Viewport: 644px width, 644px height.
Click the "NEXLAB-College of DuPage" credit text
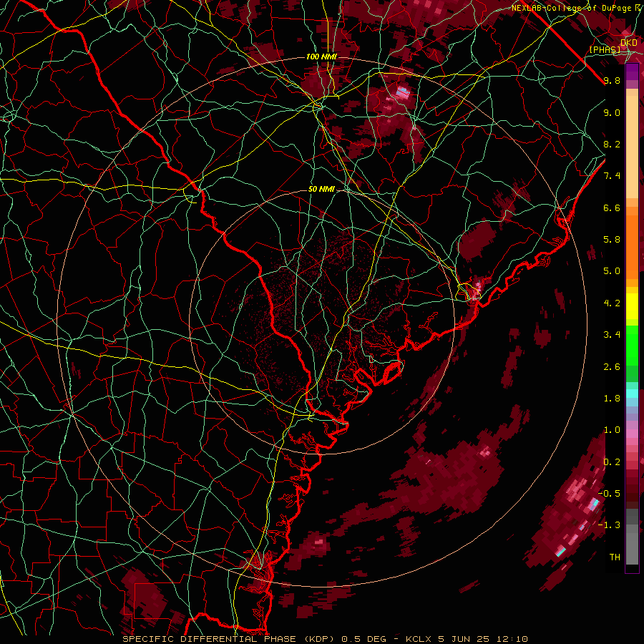[x=572, y=8]
